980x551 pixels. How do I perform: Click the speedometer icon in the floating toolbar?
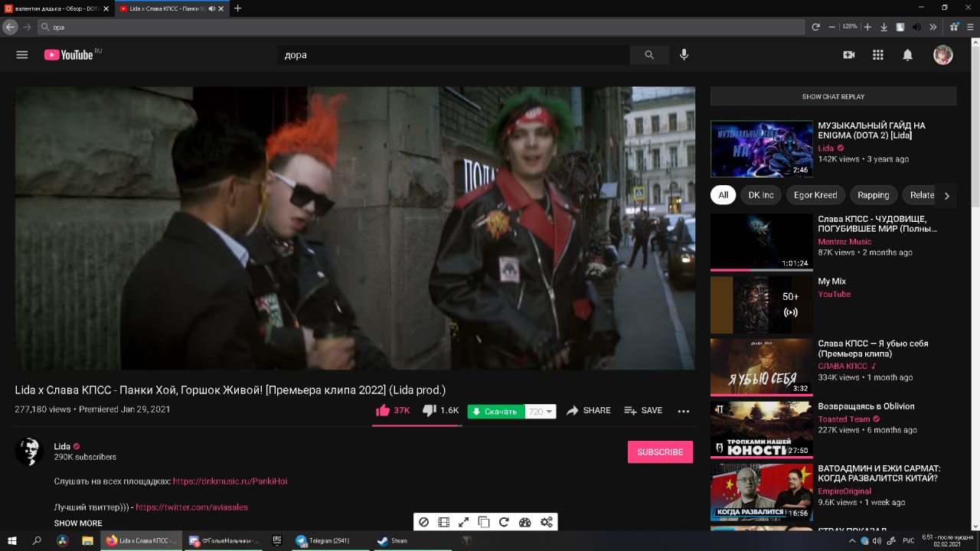click(524, 523)
